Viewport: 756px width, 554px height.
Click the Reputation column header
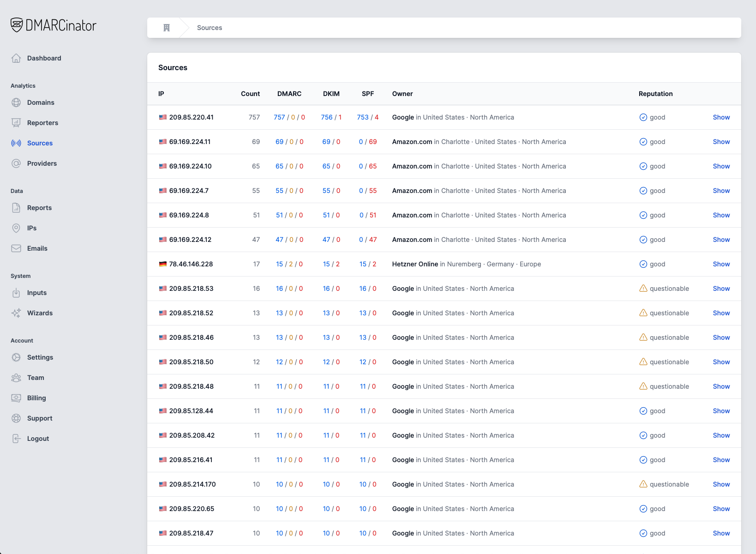coord(655,94)
